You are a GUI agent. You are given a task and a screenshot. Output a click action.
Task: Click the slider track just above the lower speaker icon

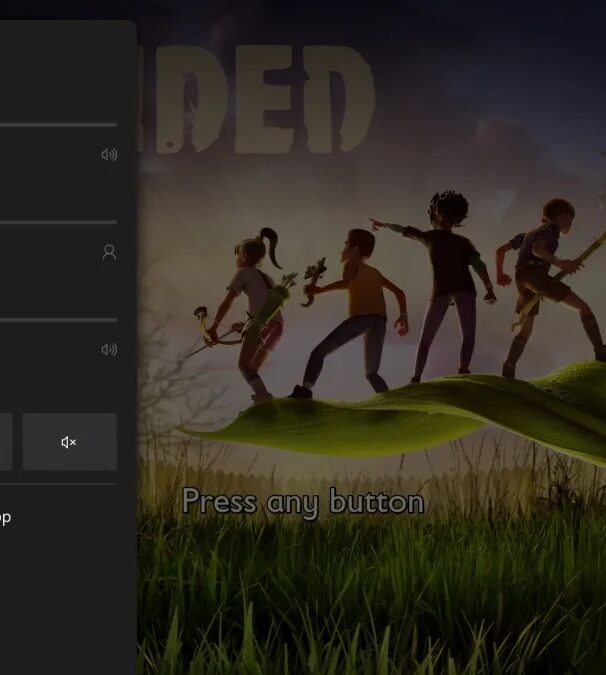click(x=59, y=320)
